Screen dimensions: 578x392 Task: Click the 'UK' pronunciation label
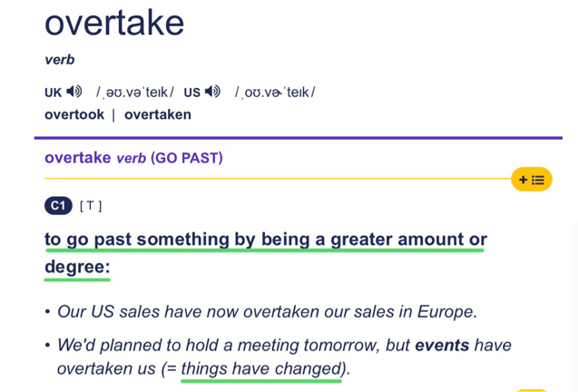(53, 93)
